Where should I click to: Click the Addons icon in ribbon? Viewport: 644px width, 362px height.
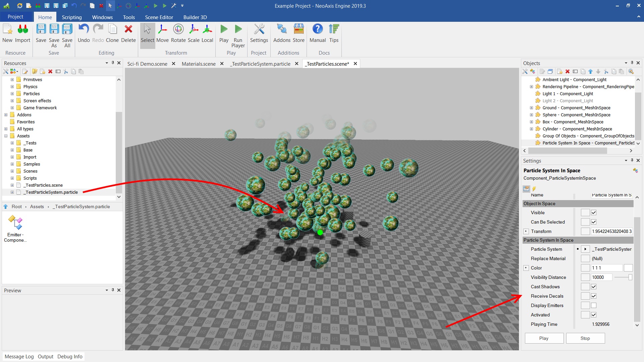(x=282, y=33)
